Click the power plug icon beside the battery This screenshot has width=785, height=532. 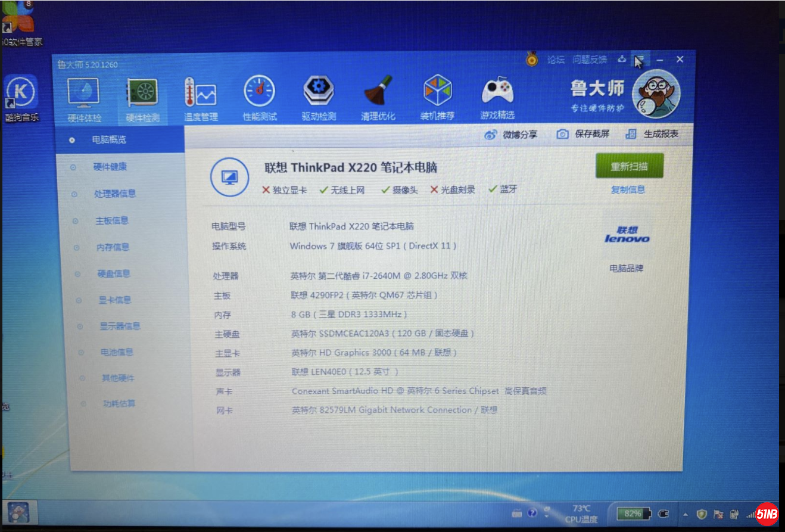point(663,514)
